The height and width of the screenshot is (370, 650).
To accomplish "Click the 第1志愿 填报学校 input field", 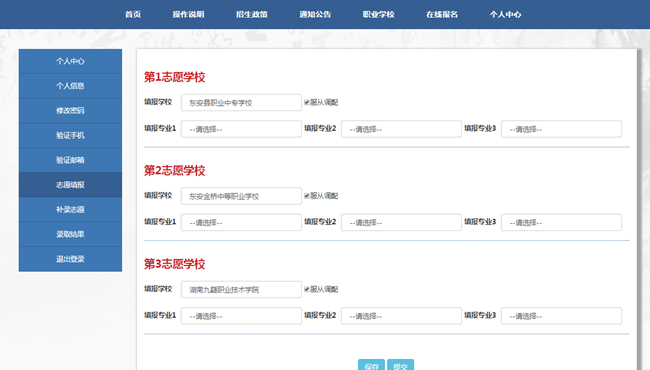I will coord(241,103).
